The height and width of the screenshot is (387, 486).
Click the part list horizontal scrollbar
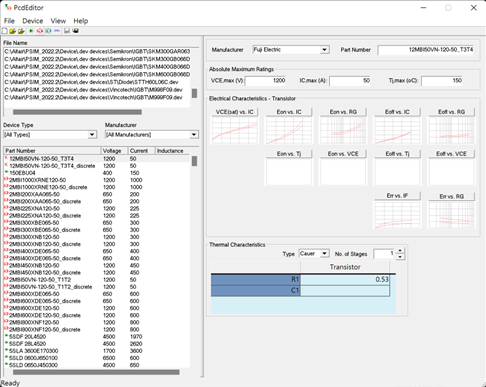96,372
